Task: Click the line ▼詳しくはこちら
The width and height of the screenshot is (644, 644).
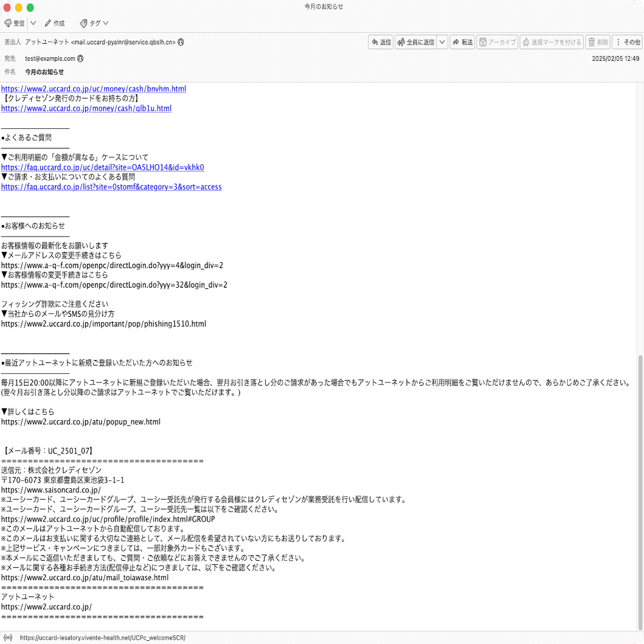Action: pyautogui.click(x=27, y=412)
